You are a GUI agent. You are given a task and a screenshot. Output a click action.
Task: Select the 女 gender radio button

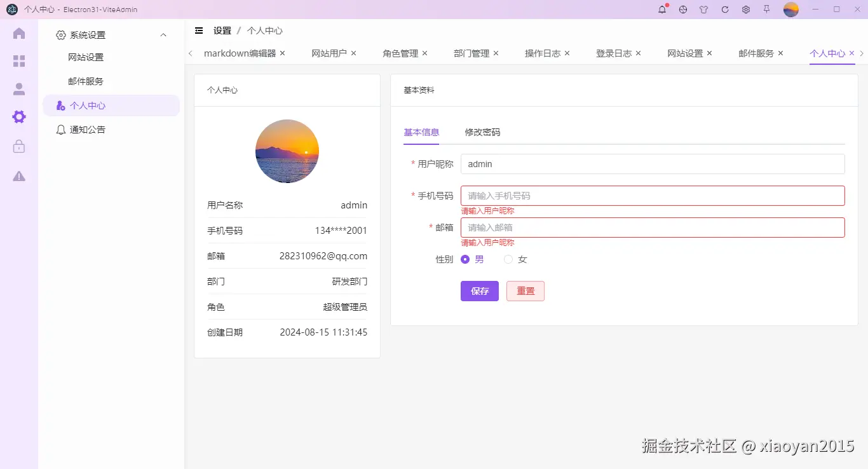[508, 259]
